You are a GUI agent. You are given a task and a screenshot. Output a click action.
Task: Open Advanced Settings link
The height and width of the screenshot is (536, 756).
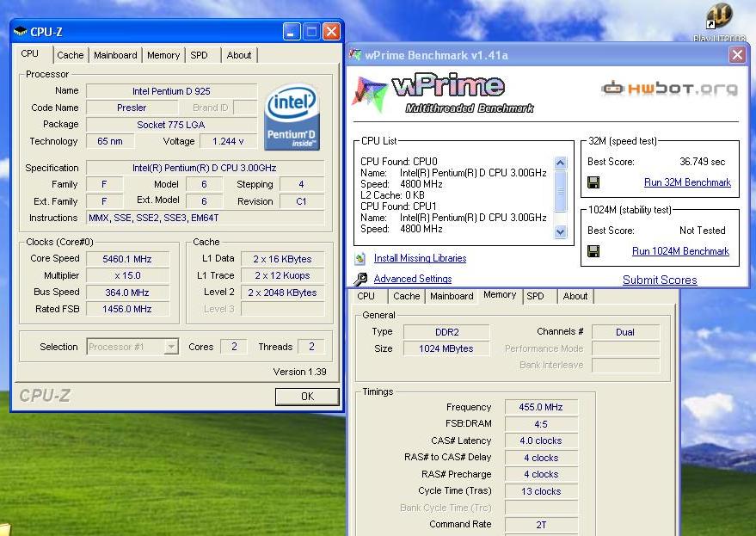(x=413, y=279)
